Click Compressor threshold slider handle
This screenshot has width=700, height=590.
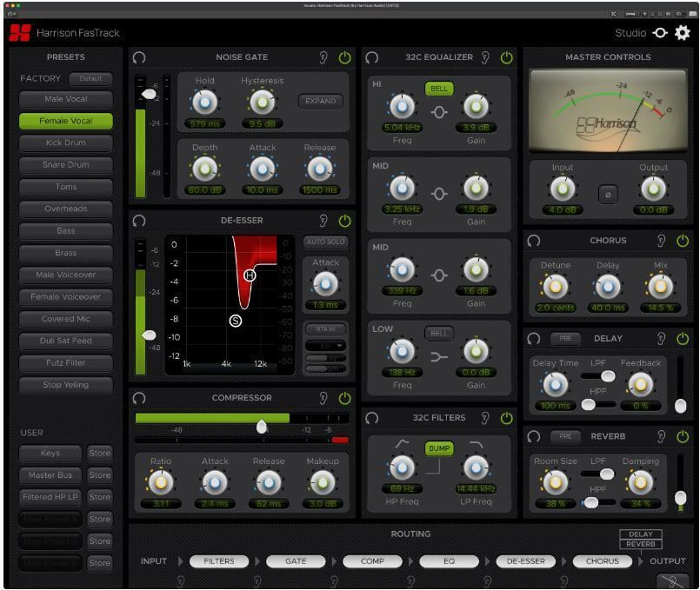(x=262, y=427)
